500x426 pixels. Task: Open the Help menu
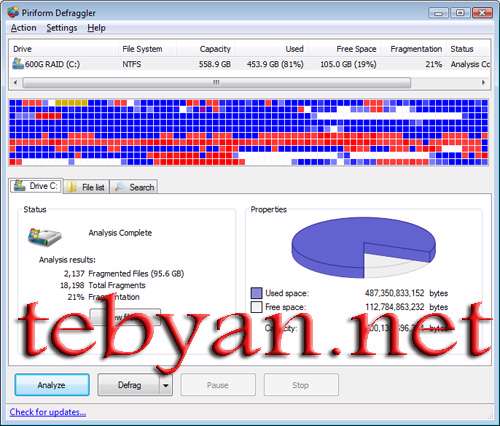[96, 28]
